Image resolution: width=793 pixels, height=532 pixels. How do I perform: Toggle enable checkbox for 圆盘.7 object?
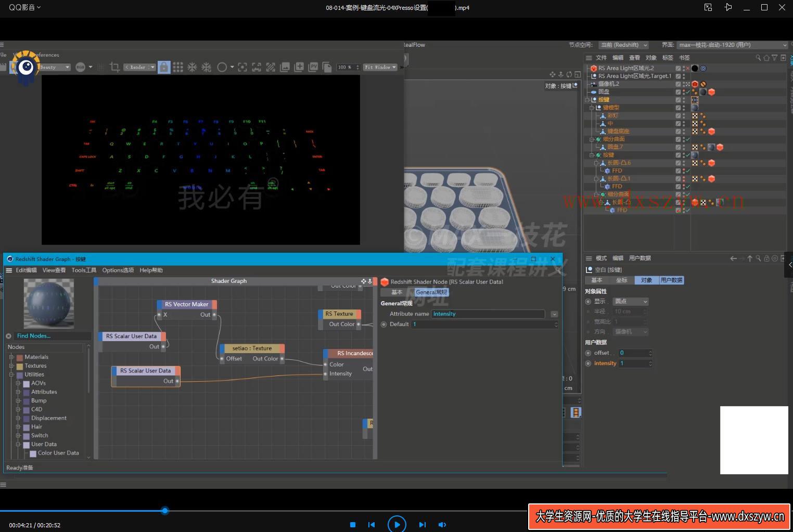coord(678,147)
